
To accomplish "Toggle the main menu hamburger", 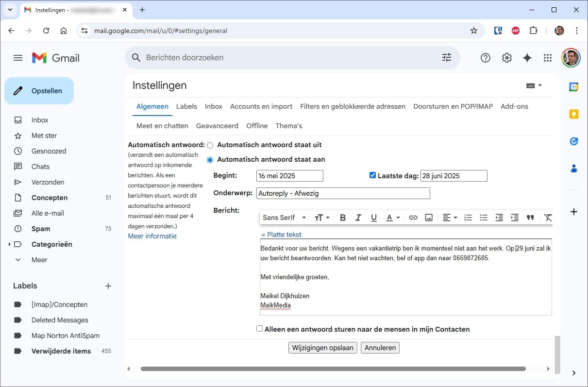I will pos(18,58).
